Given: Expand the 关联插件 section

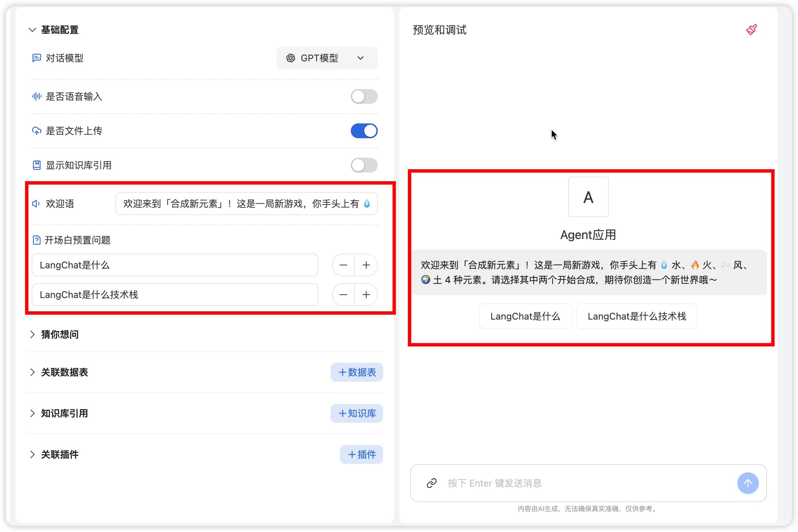Looking at the screenshot, I should [32, 454].
